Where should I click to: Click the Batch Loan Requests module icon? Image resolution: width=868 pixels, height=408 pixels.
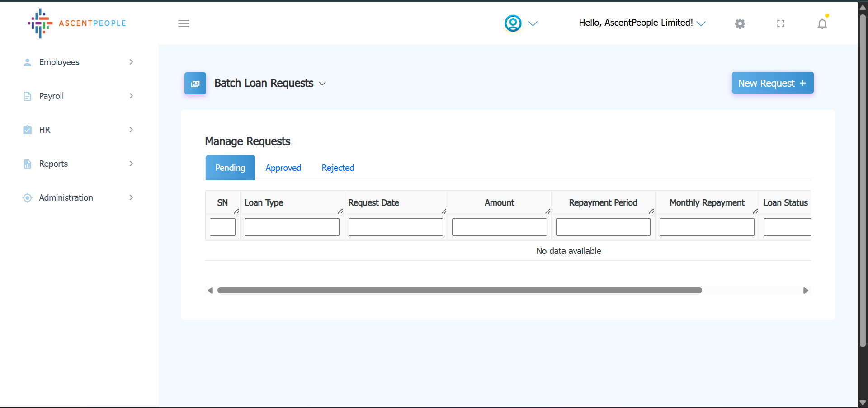[195, 84]
